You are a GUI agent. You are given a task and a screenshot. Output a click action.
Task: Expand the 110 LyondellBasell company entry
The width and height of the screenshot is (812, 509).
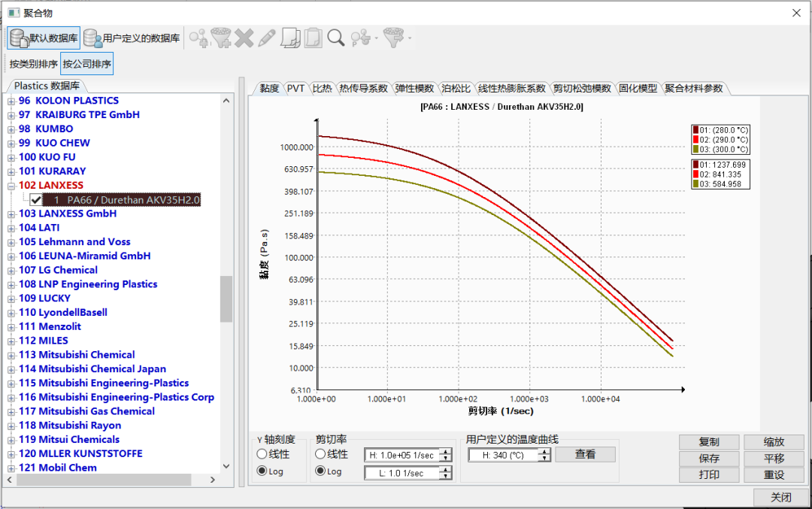11,312
